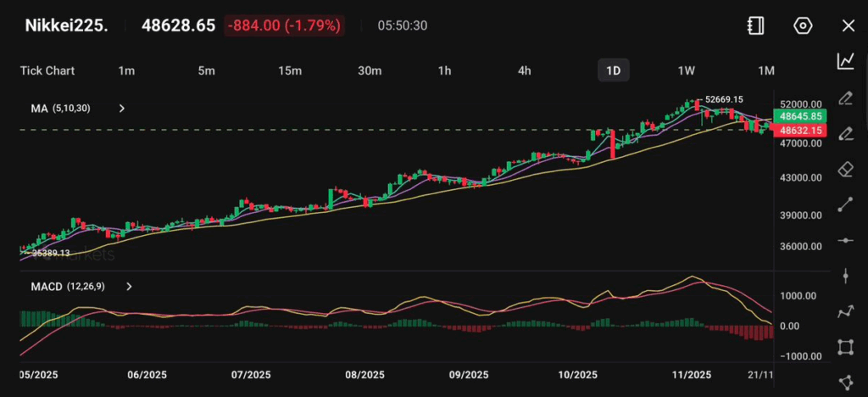
Task: Click the red 48632.15 price label
Action: [x=798, y=130]
